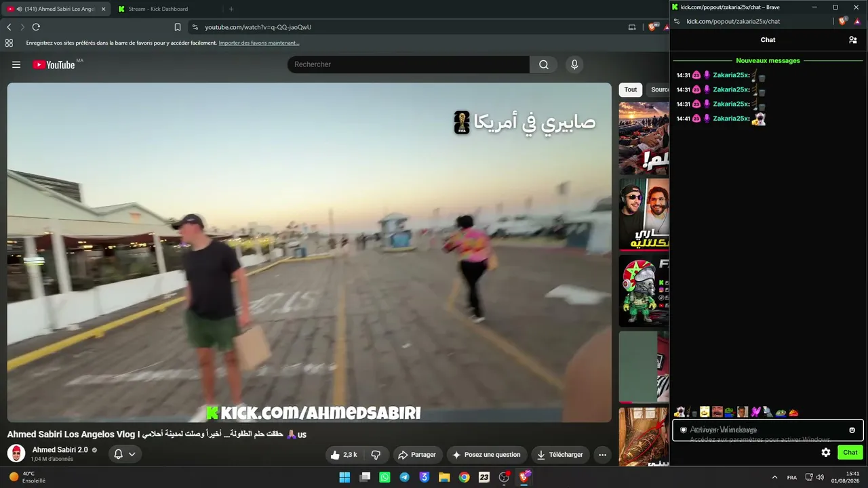Screen dimensions: 868x488
Task: Open the Ahmed Sabiri 2.0 channel avatar
Action: 16,453
